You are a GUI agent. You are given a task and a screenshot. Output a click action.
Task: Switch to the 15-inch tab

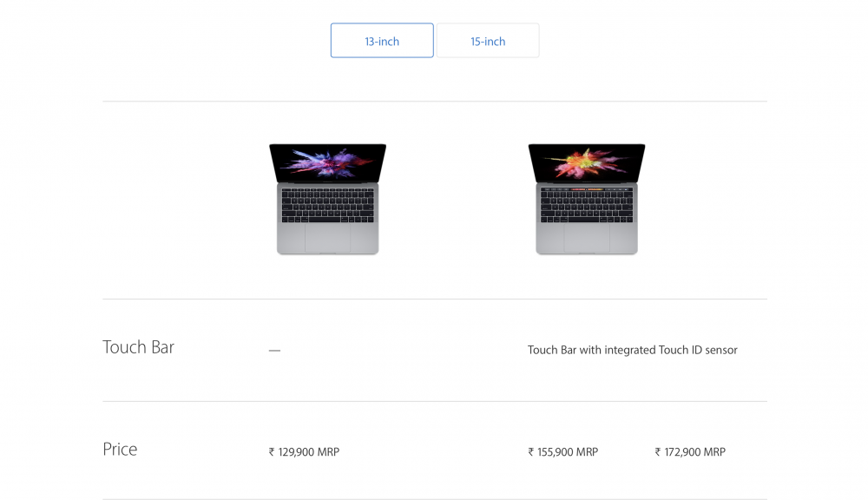[488, 41]
